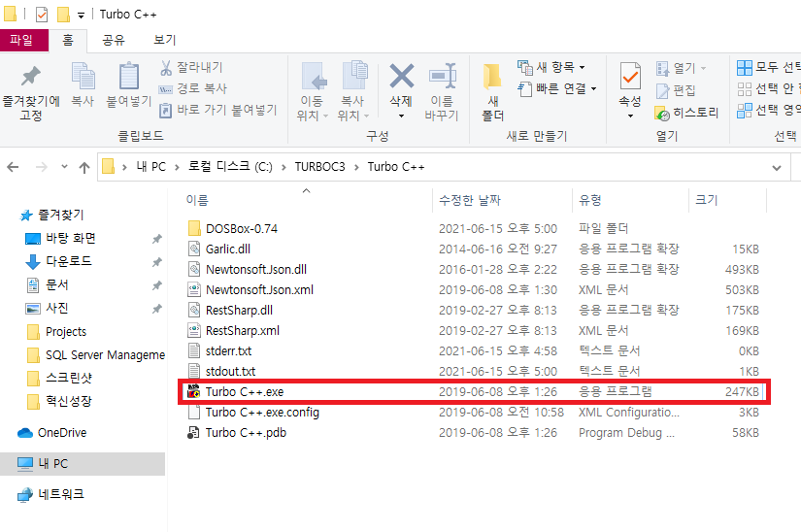
Task: Switch to the Share (공유) ribbon tab
Action: click(114, 40)
